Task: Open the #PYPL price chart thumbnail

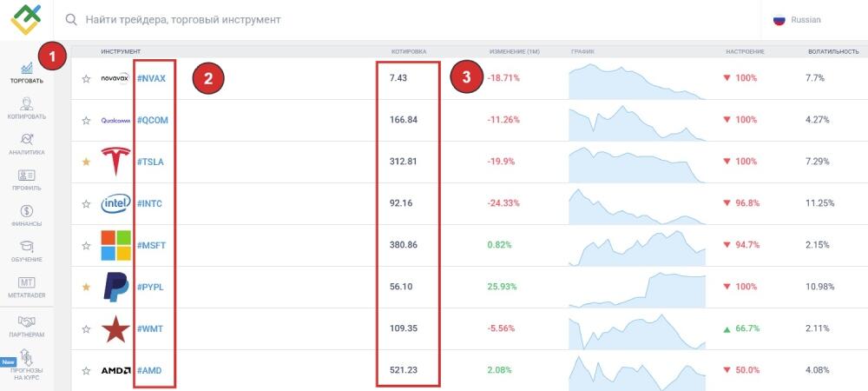Action: (x=637, y=289)
